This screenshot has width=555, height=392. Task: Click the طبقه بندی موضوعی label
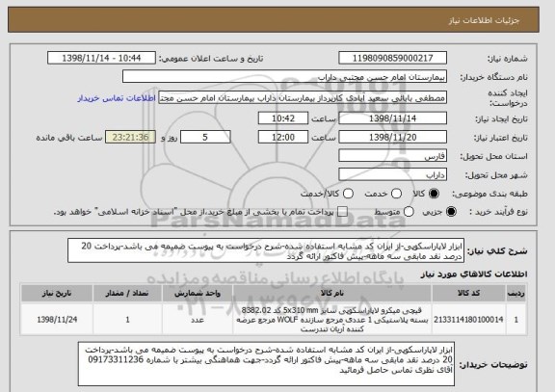489,194
